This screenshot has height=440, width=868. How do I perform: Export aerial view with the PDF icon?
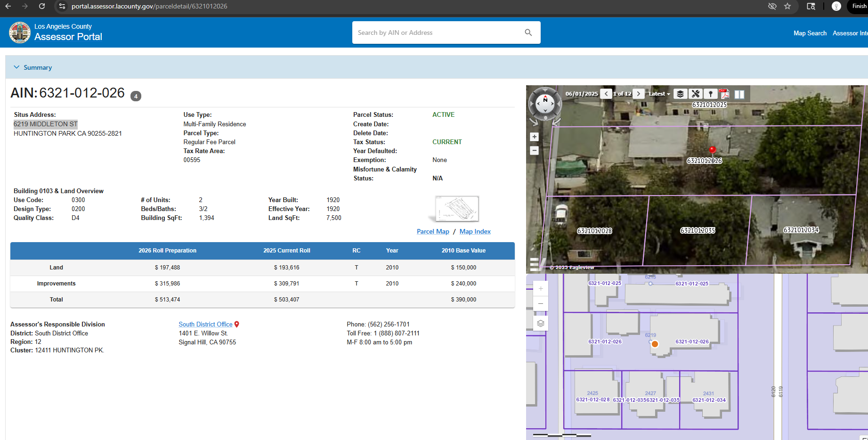tap(725, 94)
